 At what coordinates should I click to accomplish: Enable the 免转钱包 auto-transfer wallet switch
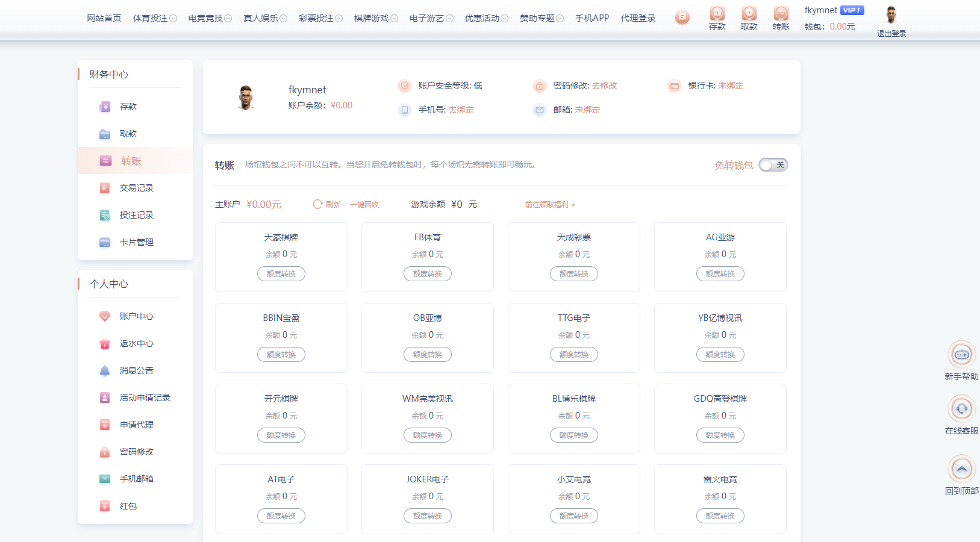[x=773, y=164]
